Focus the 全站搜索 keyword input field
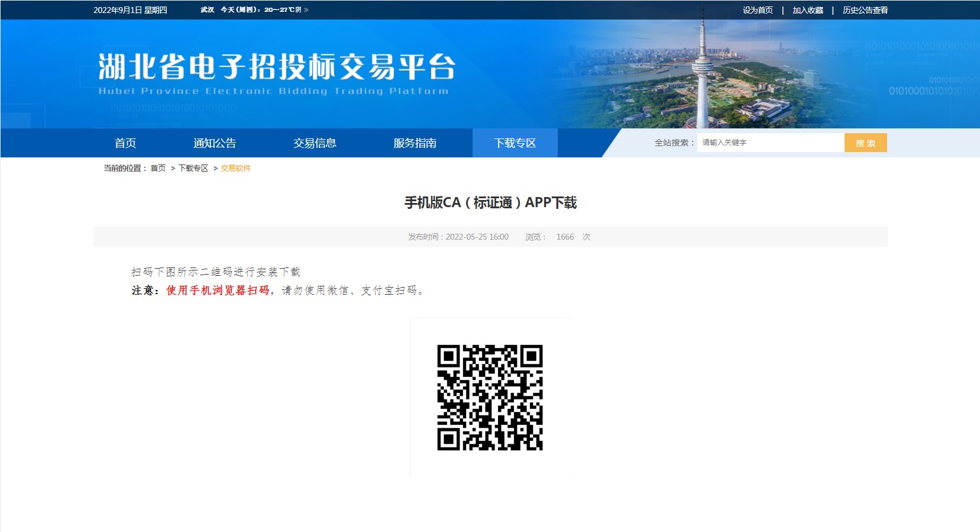The height and width of the screenshot is (532, 980). click(769, 143)
